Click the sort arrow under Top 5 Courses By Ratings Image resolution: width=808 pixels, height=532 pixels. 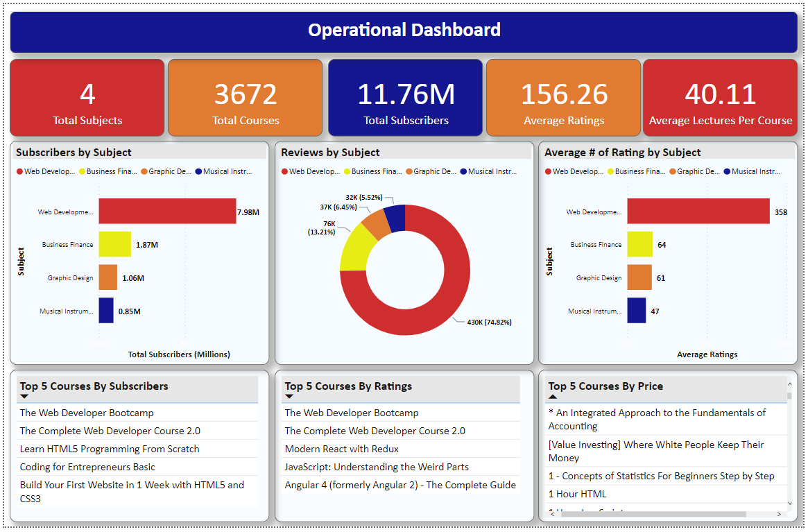[289, 397]
